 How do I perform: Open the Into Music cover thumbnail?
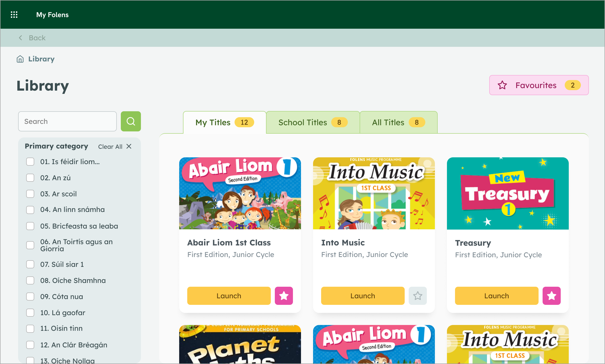pos(374,193)
